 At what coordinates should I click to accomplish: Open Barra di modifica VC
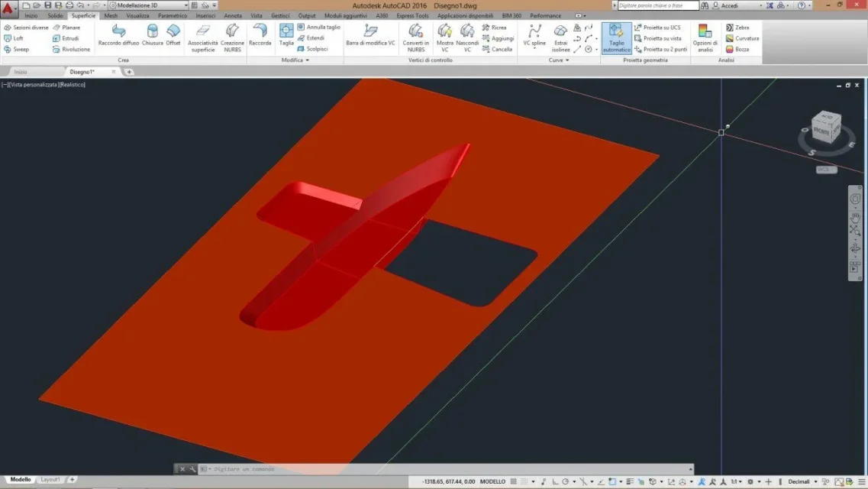pos(370,35)
